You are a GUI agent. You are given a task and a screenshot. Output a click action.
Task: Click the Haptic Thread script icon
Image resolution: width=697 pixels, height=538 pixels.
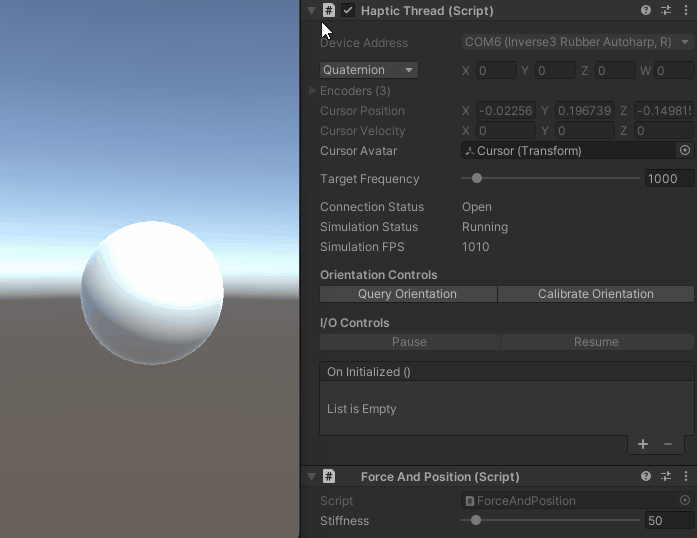[x=328, y=11]
